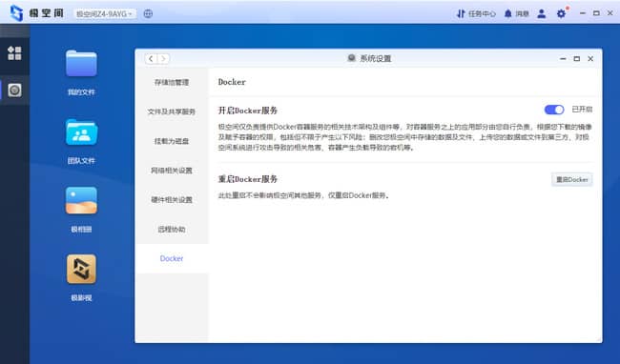
Task: Open the user account icon
Action: (542, 14)
